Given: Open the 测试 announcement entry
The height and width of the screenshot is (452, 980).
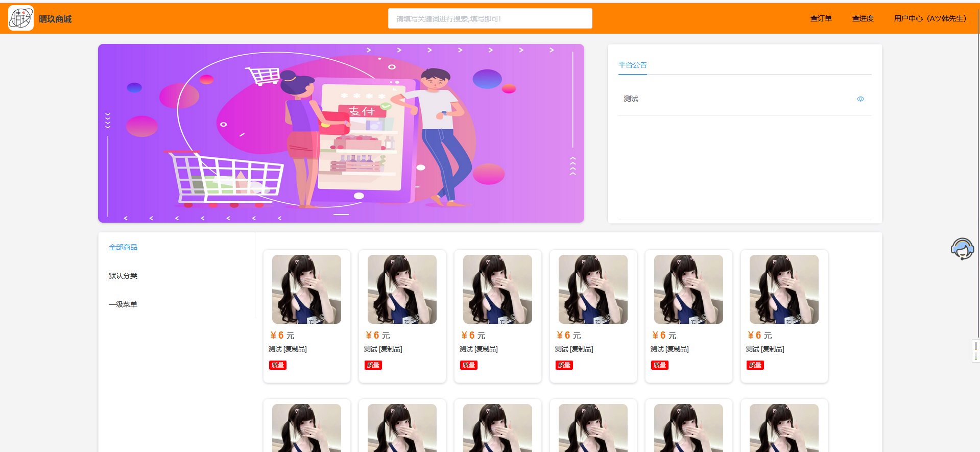Looking at the screenshot, I should (x=631, y=99).
